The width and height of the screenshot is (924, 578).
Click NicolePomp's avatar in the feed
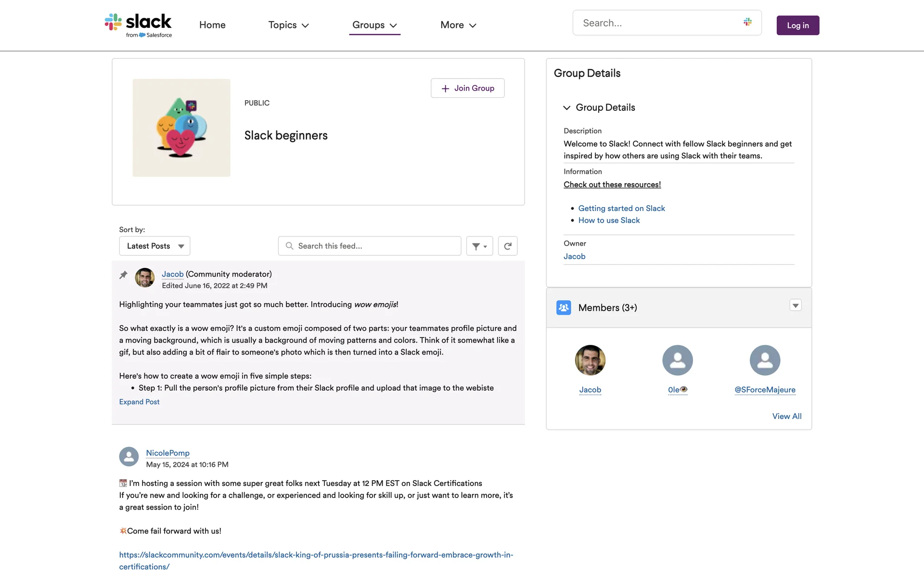pyautogui.click(x=128, y=457)
